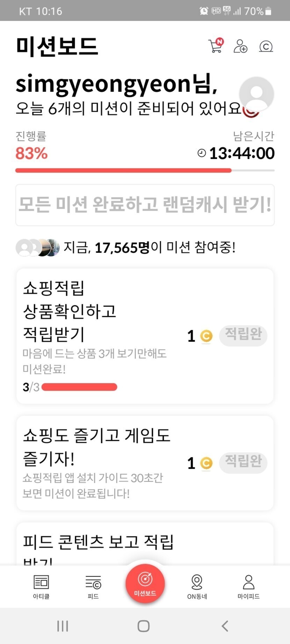The image size is (290, 644).
Task: Open the 피드 콘텐츠 보고 적립 받기 mission
Action: tap(101, 545)
